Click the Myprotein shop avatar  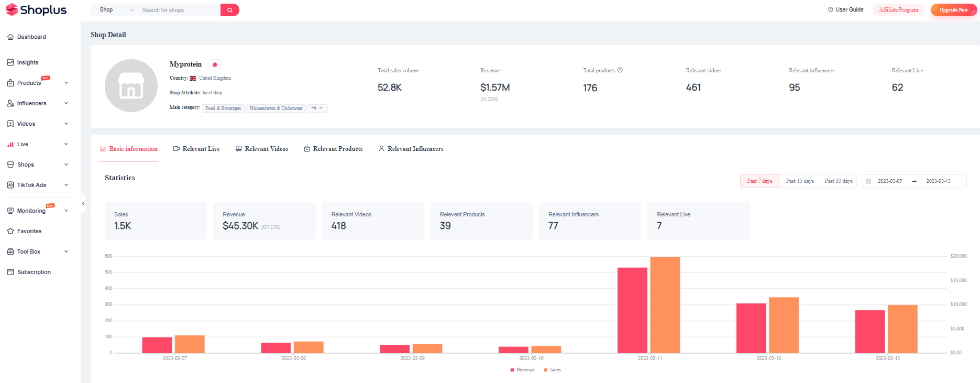pos(131,85)
